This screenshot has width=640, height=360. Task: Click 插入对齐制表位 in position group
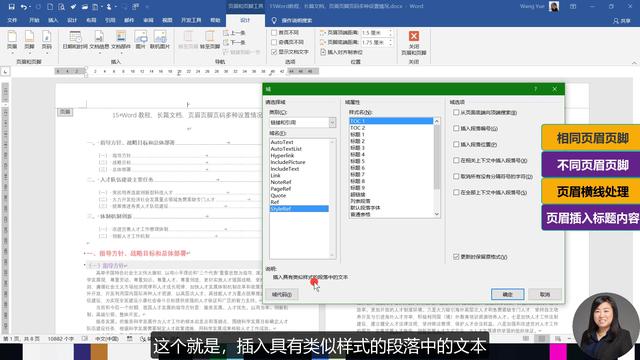pyautogui.click(x=342, y=52)
